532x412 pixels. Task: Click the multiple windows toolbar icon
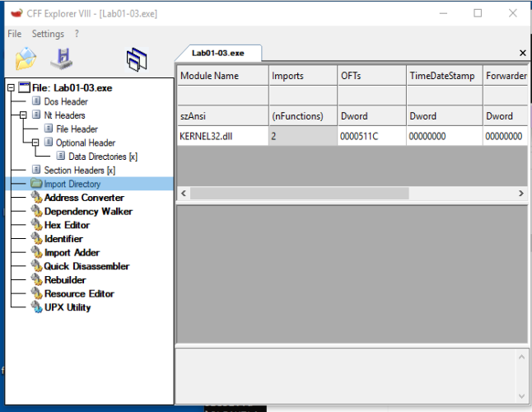click(137, 59)
